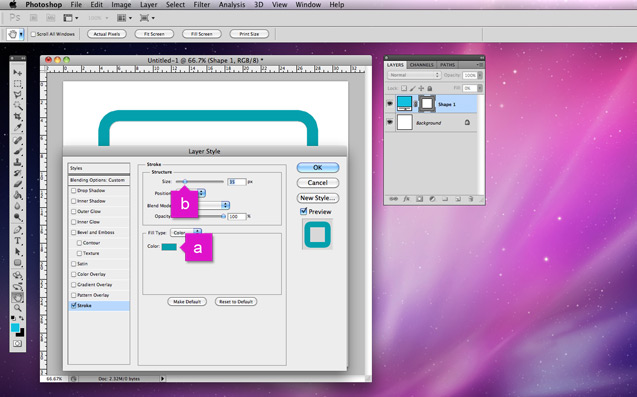
Task: Select the Rectangular Marquee tool
Action: (x=17, y=84)
